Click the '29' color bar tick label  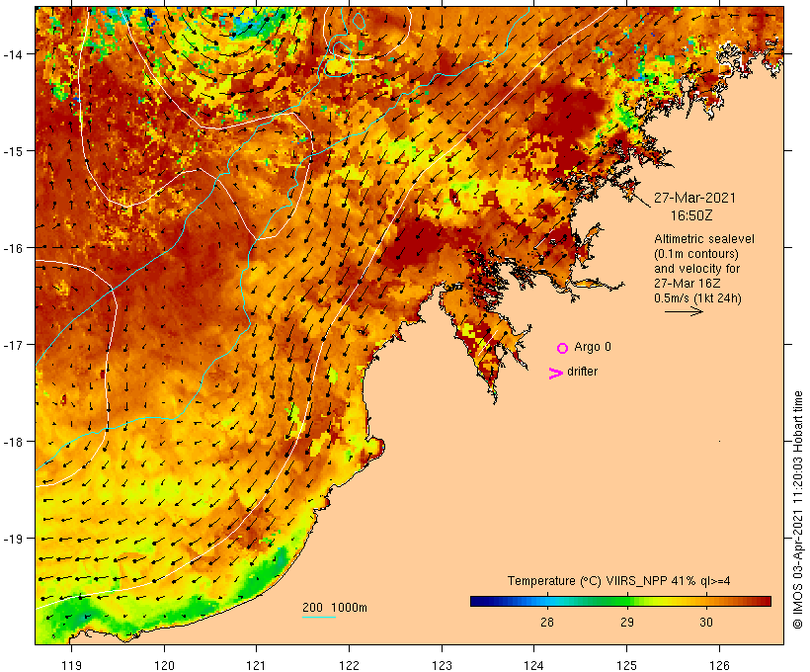pos(626,623)
